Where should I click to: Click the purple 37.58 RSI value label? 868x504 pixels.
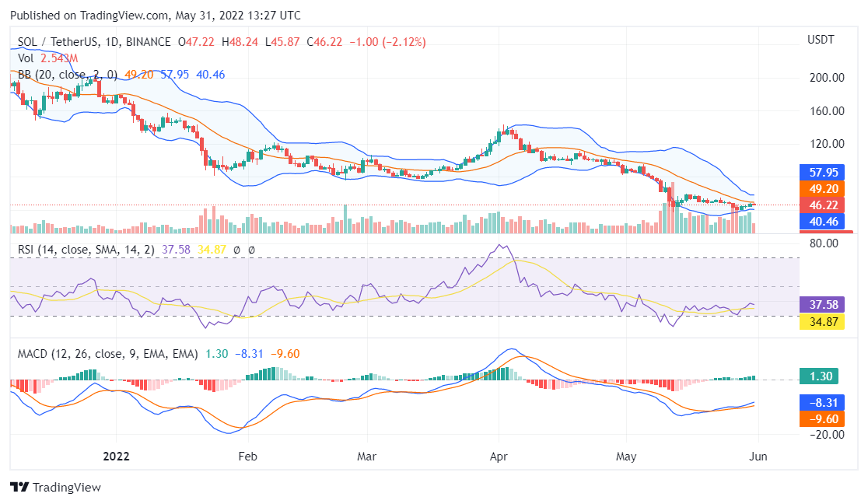[x=824, y=303]
